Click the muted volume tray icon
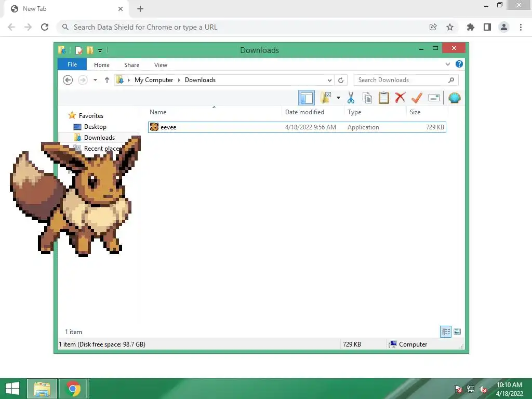Image resolution: width=532 pixels, height=399 pixels. click(484, 389)
